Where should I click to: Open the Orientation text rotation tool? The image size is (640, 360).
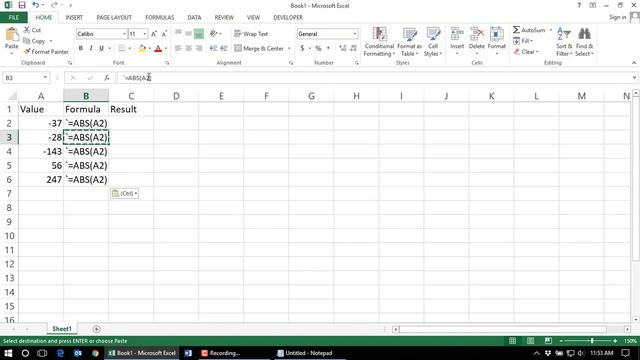(x=213, y=33)
